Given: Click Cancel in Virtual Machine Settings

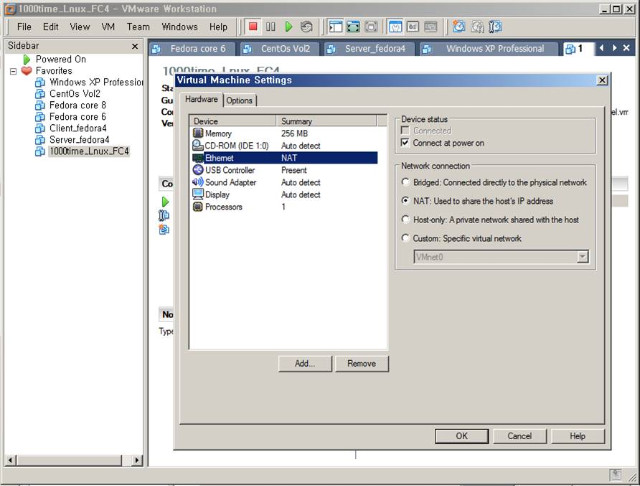Looking at the screenshot, I should tap(520, 436).
